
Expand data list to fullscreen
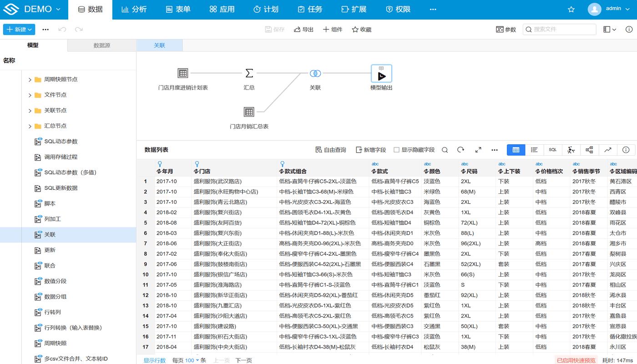pos(478,149)
